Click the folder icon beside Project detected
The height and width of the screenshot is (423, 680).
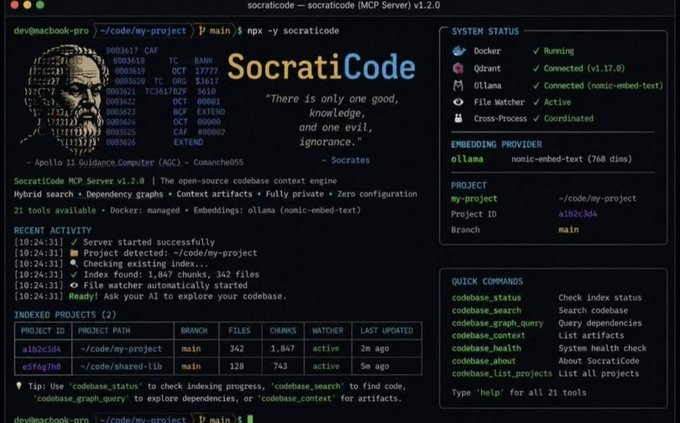(x=74, y=253)
